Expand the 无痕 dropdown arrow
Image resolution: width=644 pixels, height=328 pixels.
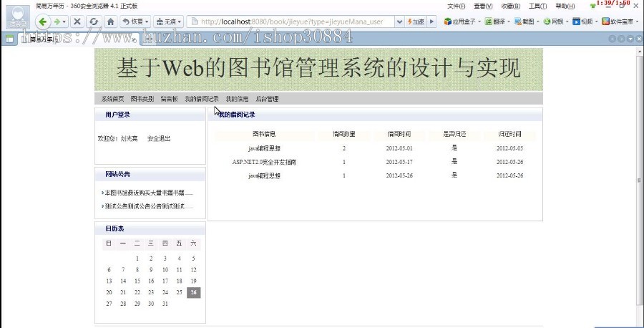click(x=180, y=21)
